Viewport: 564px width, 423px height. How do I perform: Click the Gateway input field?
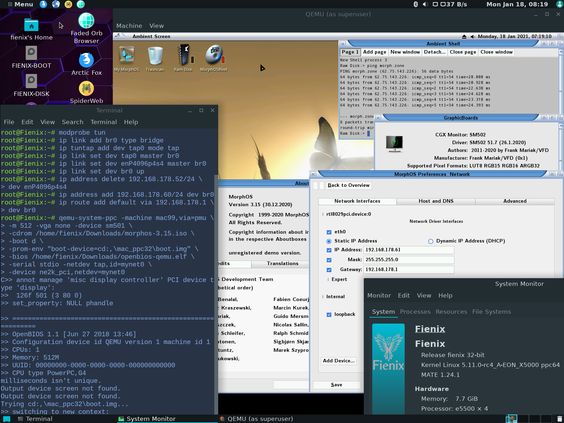coord(409,269)
